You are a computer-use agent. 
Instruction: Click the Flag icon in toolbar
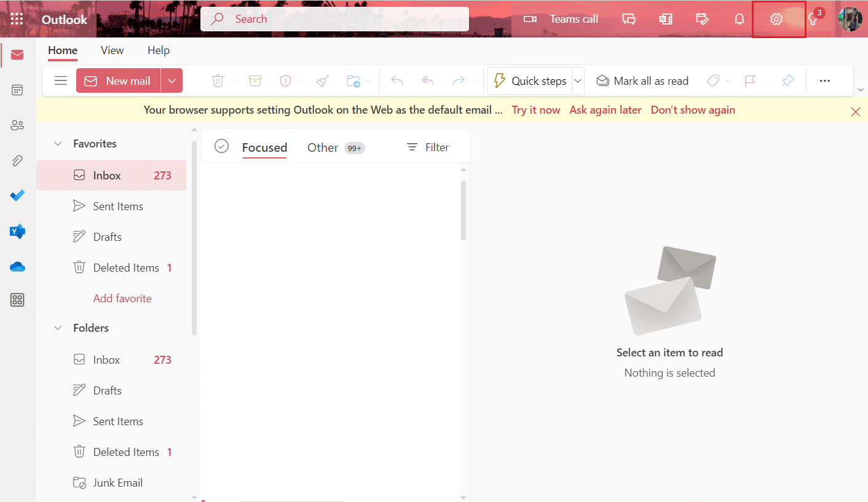click(x=750, y=80)
